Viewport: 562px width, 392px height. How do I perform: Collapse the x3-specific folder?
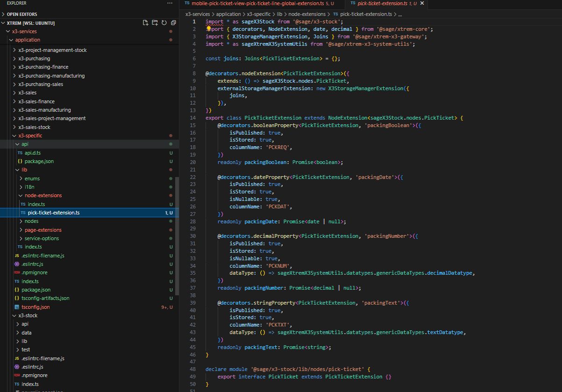pos(14,135)
